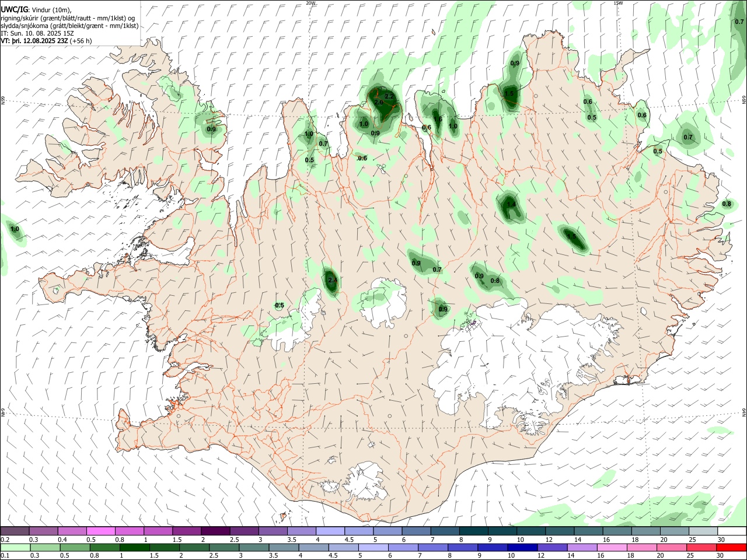
Task: Click the '15W' longitude label at top
Action: point(617,3)
